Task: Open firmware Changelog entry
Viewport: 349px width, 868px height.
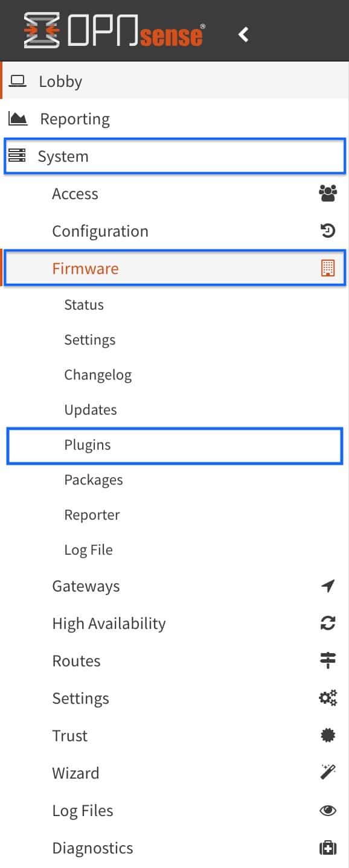Action: click(x=98, y=375)
